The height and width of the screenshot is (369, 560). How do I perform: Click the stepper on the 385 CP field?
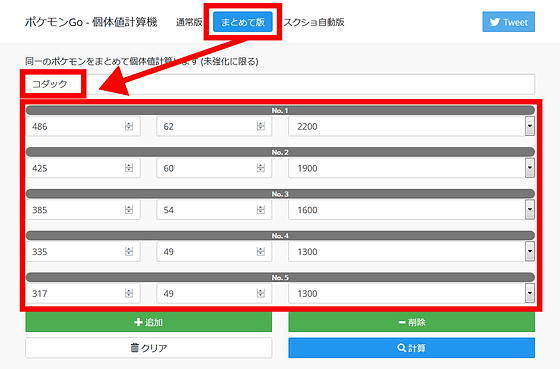pyautogui.click(x=129, y=210)
